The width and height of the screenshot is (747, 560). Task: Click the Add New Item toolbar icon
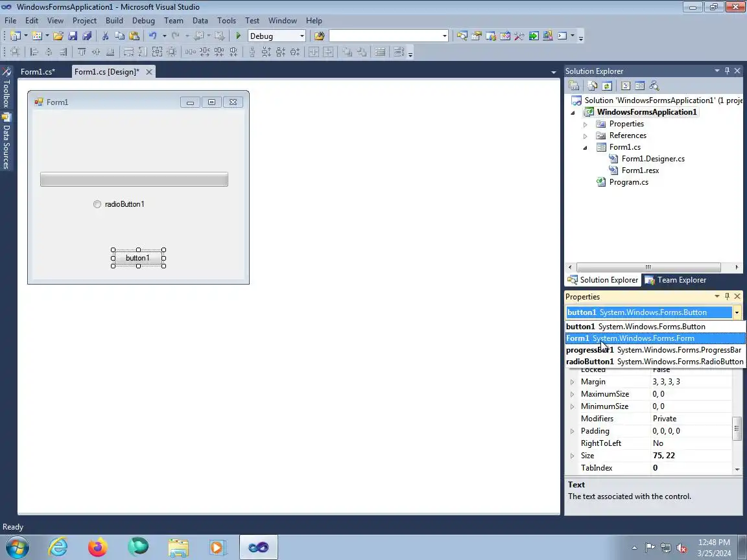pyautogui.click(x=37, y=36)
